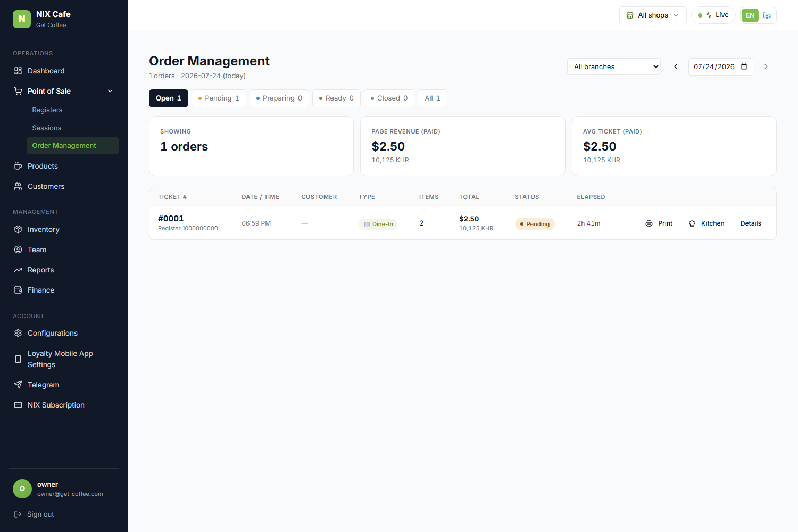Click the Inventory box icon
The image size is (798, 532).
pos(18,229)
